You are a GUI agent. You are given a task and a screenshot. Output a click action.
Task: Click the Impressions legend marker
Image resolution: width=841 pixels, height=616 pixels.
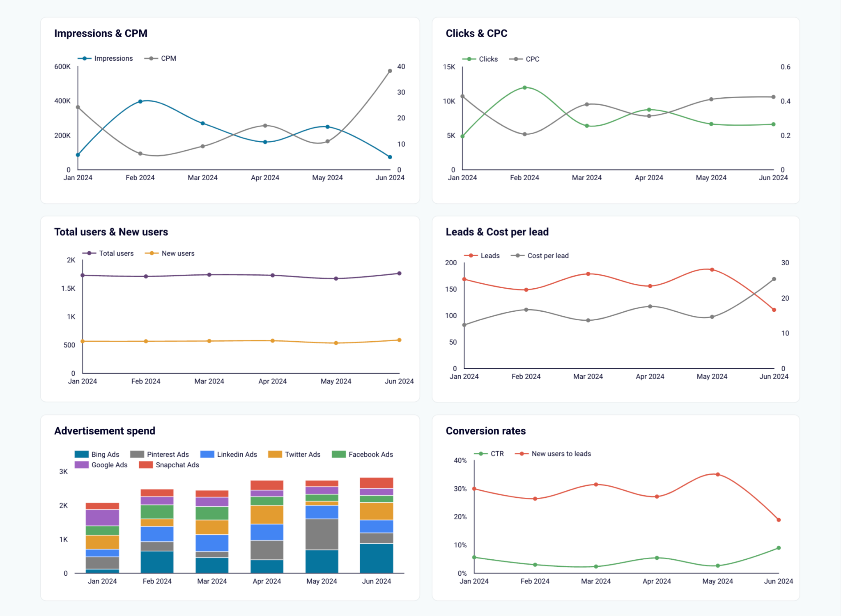click(x=84, y=58)
